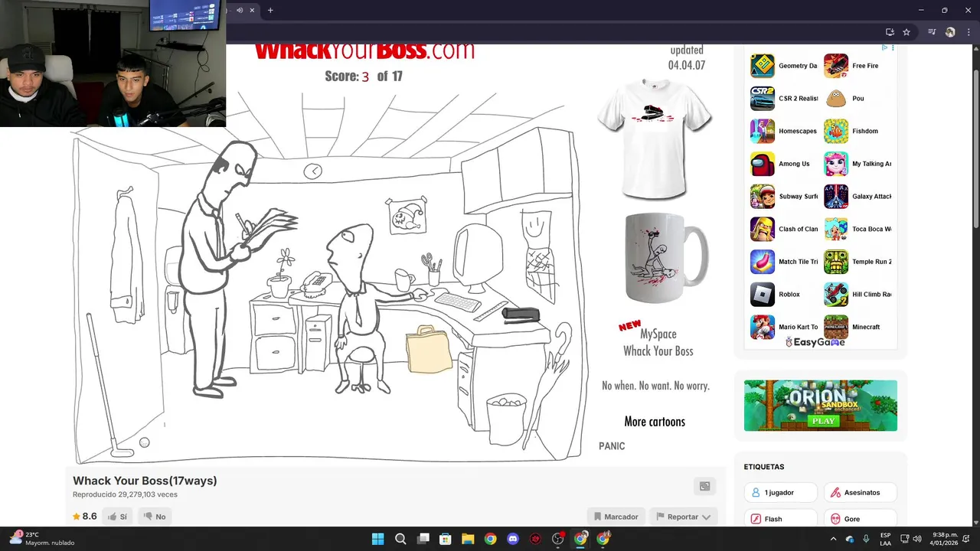This screenshot has height=551, width=980.
Task: Click the Marcador bookmark button
Action: coord(616,517)
